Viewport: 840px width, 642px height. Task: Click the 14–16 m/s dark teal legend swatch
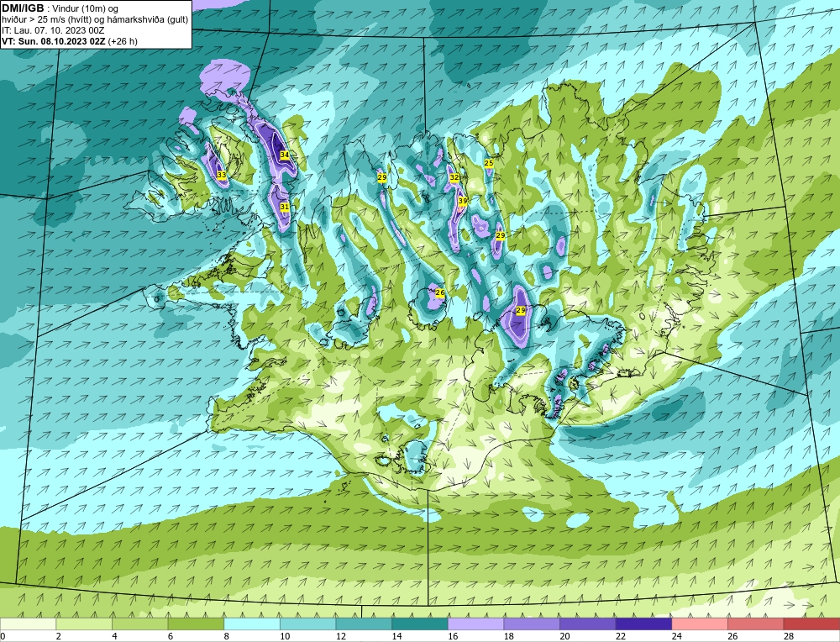pyautogui.click(x=420, y=624)
